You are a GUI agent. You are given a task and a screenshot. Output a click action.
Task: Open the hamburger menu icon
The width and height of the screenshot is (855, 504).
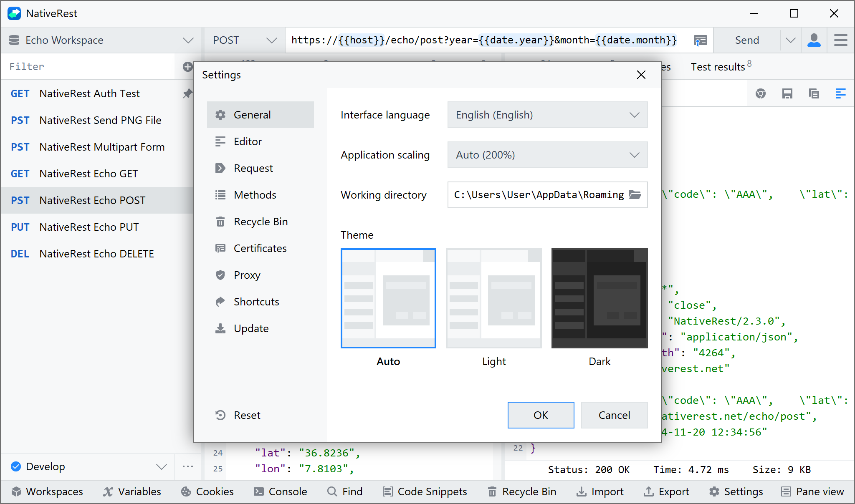[x=840, y=40]
